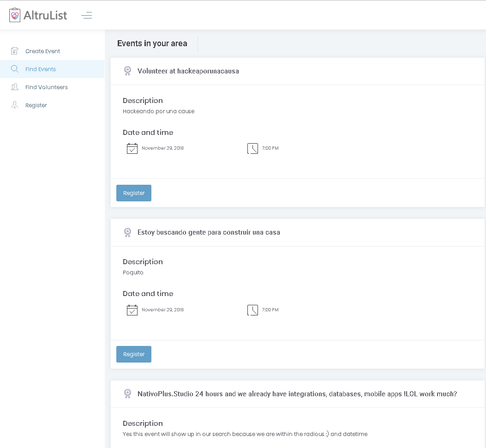Click badge icon beside Estoy buscando gente

(x=127, y=232)
